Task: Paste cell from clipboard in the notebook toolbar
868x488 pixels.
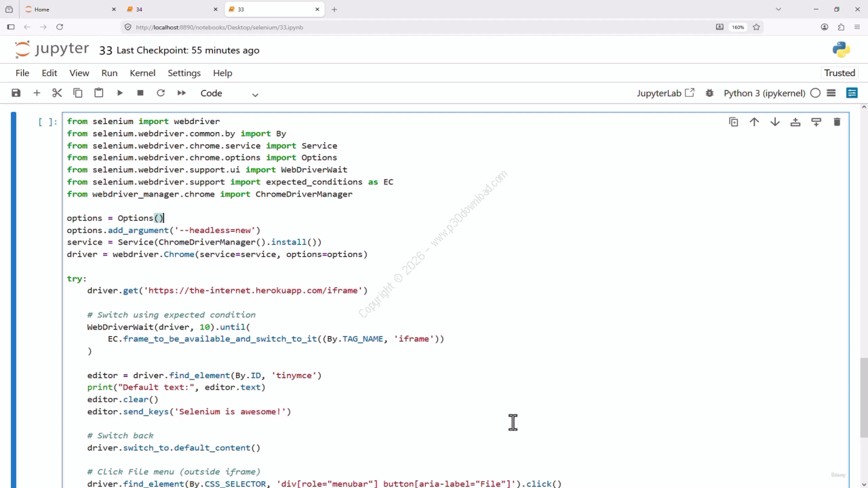Action: (x=99, y=93)
